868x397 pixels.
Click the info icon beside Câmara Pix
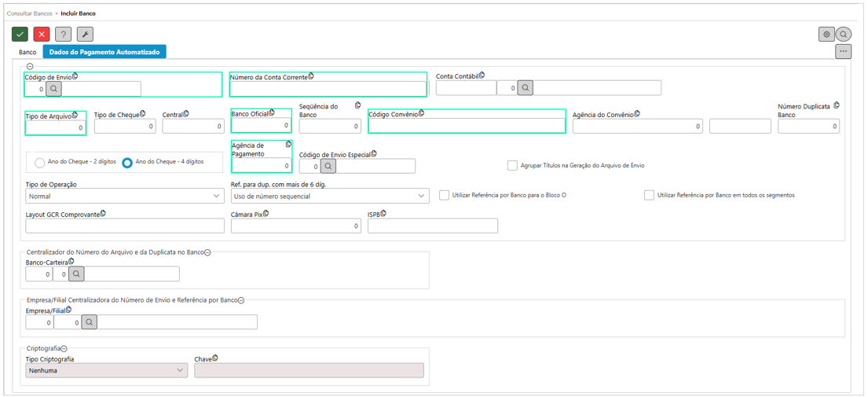tap(266, 212)
